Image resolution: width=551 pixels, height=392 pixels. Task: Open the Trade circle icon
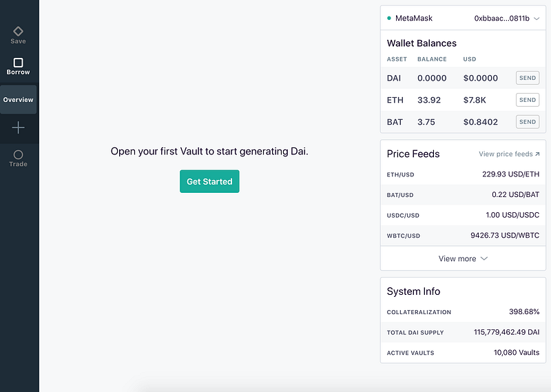tap(18, 155)
